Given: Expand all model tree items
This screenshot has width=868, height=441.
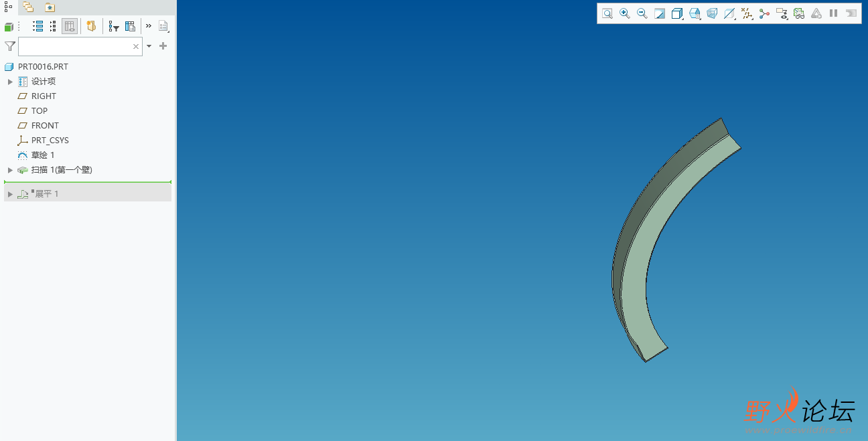Looking at the screenshot, I should (x=38, y=27).
